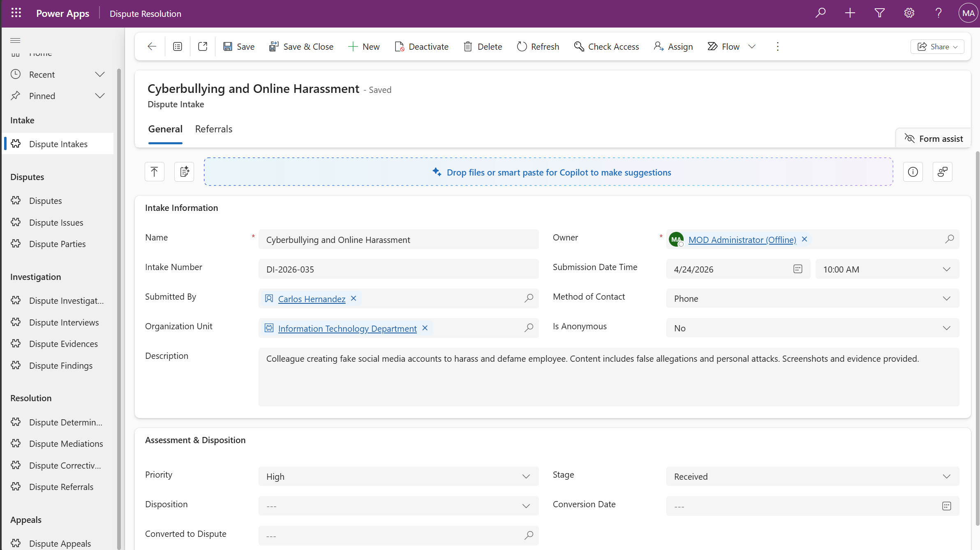The height and width of the screenshot is (550, 980).
Task: Expand the Recent section
Action: (x=100, y=74)
